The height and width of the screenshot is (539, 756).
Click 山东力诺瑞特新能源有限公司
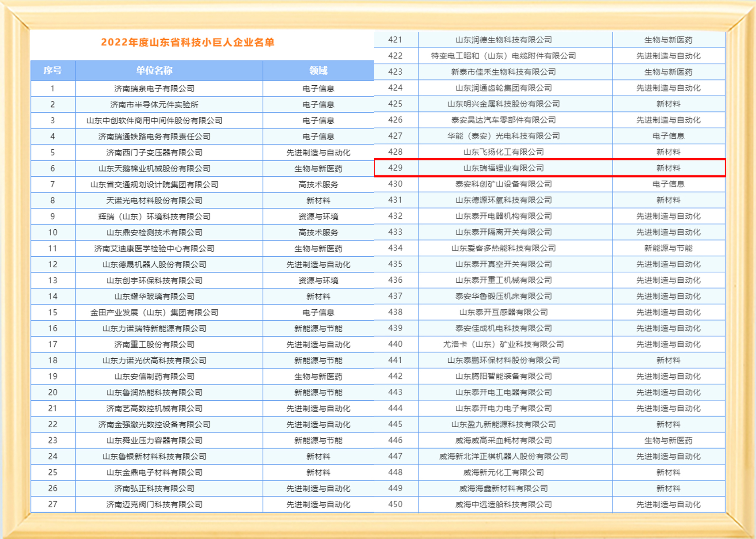[x=154, y=328]
